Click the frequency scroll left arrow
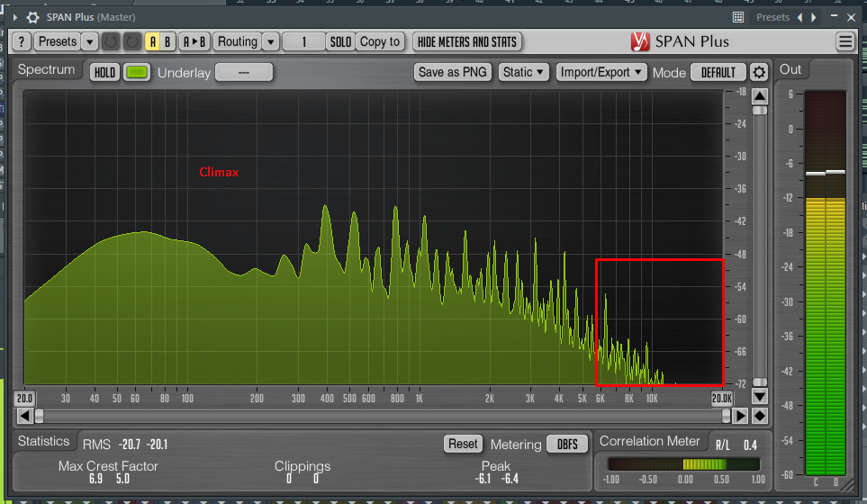867x504 pixels. point(24,416)
